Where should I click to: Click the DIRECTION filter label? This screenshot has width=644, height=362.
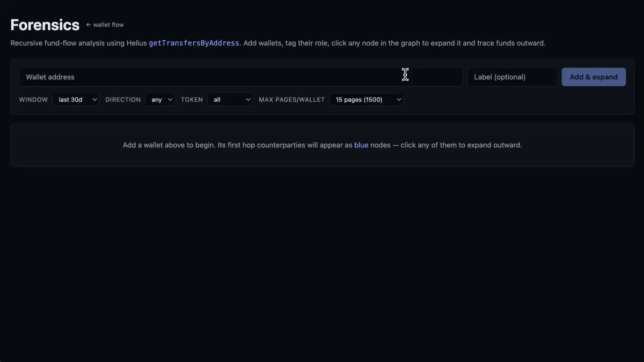(x=123, y=100)
